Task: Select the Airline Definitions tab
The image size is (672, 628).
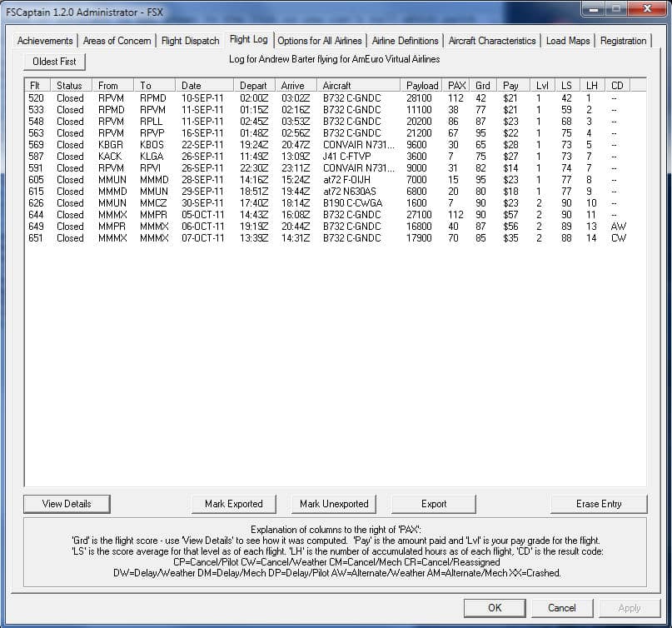Action: (x=405, y=41)
